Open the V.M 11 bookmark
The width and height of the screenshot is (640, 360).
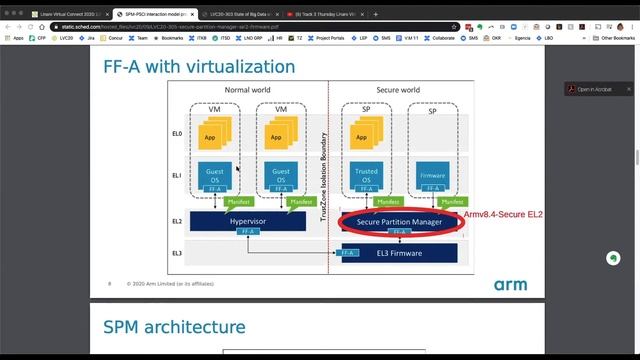407,38
